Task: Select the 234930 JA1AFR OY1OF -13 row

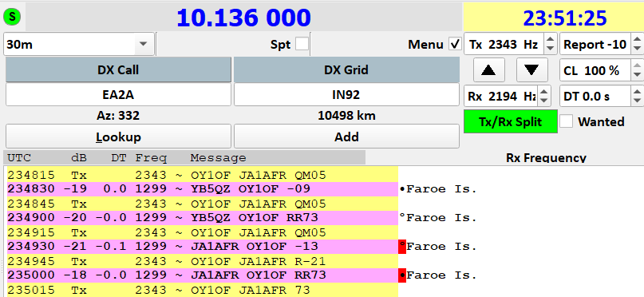Action: pos(202,247)
